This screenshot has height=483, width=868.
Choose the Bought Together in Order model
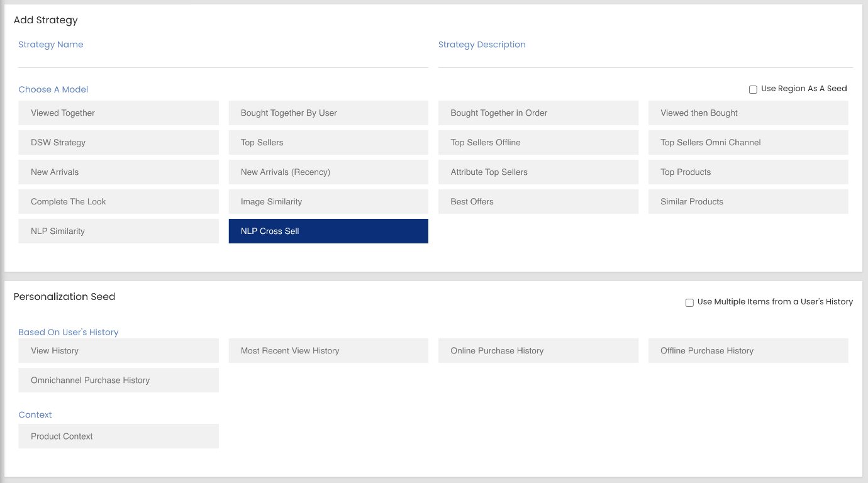tap(538, 113)
